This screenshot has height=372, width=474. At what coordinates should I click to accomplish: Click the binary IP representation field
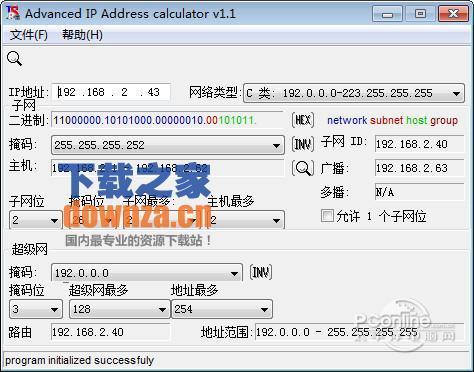167,120
